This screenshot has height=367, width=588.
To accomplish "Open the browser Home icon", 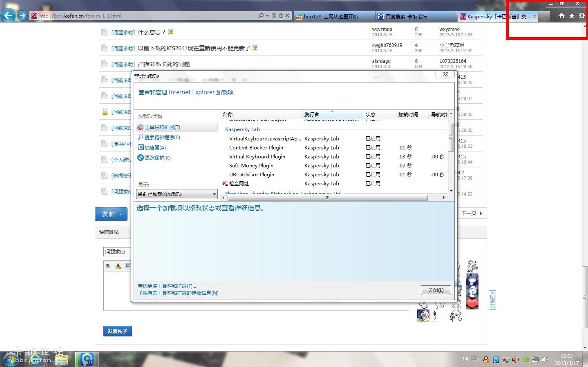I will pos(562,16).
